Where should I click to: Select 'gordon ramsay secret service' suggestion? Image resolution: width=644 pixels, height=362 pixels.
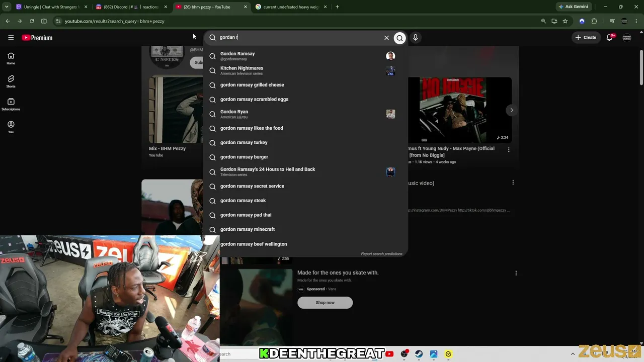coord(305,186)
